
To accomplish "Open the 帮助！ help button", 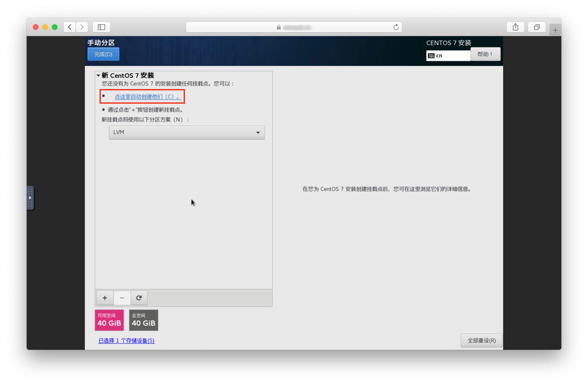I will [485, 54].
